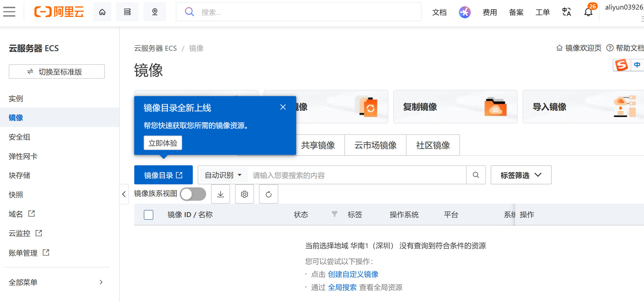This screenshot has height=302, width=644.
Task: Click the 立即体验 button
Action: [163, 143]
